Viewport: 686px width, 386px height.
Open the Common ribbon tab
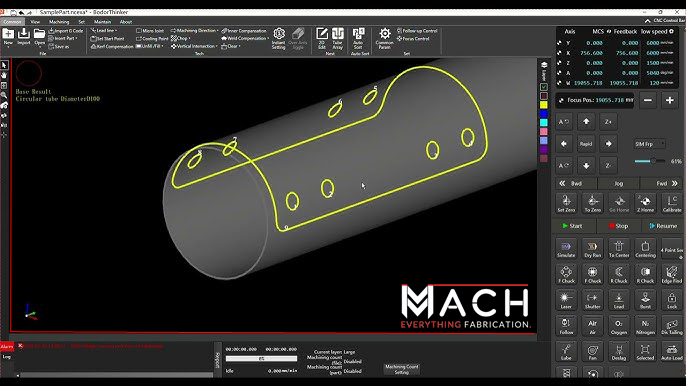(x=12, y=21)
